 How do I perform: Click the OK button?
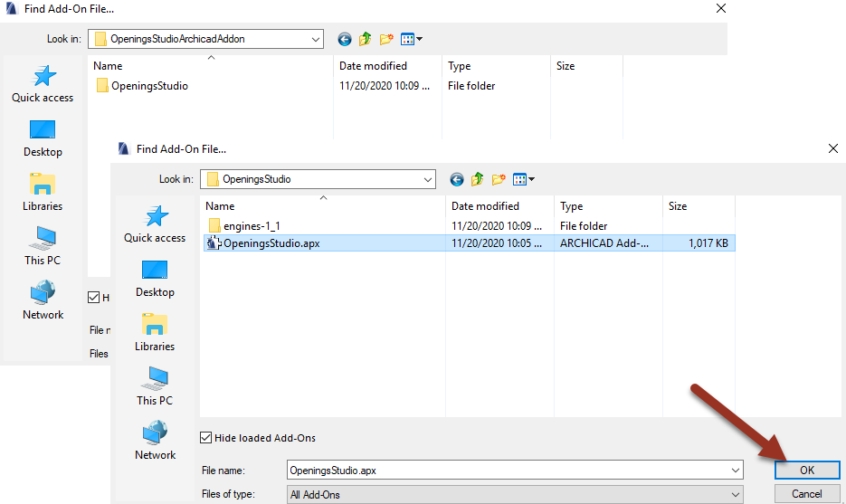807,470
